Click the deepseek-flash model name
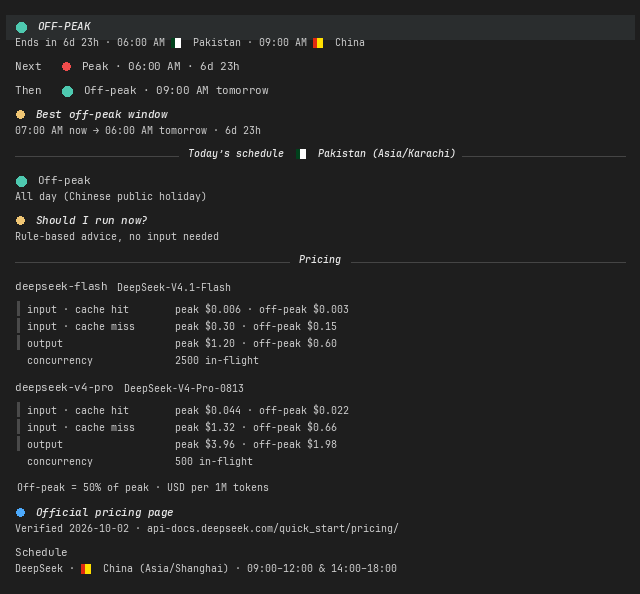 (x=61, y=287)
